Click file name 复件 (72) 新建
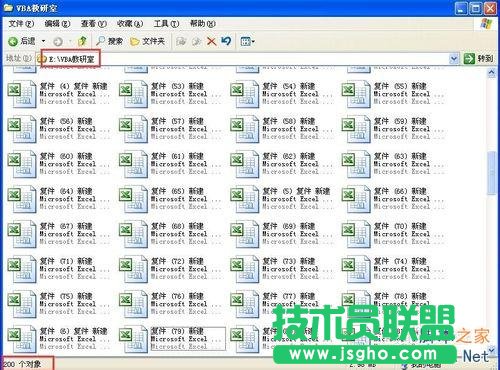 pos(177,261)
